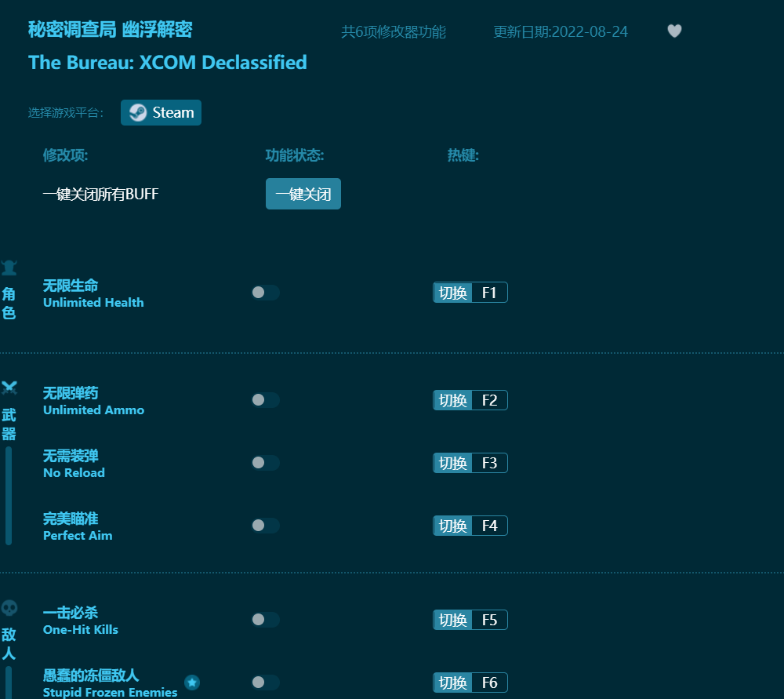The image size is (784, 699).
Task: Click the Steam logo icon
Action: tap(138, 113)
